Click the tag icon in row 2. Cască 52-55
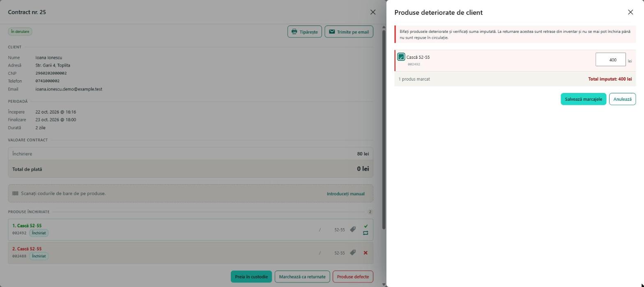The image size is (644, 287). tap(353, 252)
